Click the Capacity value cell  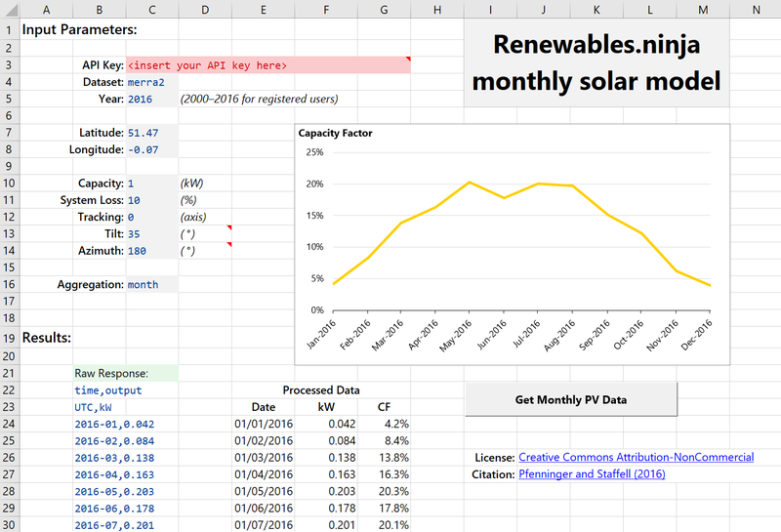[x=151, y=184]
